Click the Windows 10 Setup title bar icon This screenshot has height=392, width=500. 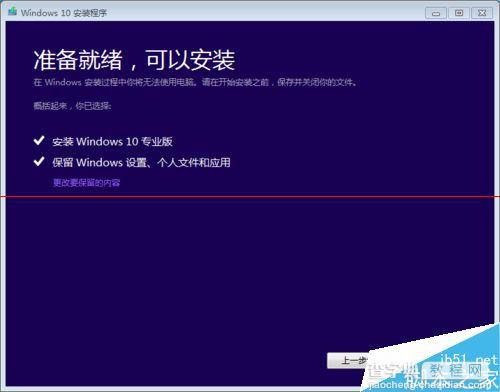13,12
